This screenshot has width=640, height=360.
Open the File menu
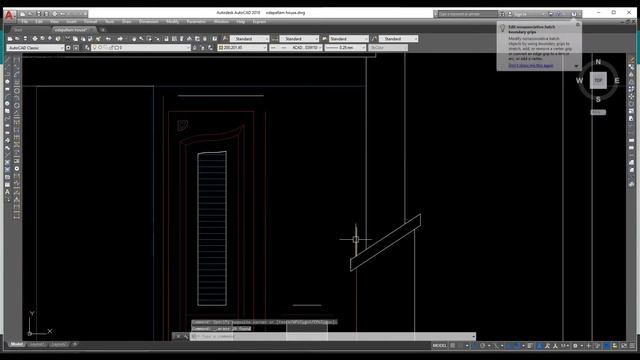[25, 22]
